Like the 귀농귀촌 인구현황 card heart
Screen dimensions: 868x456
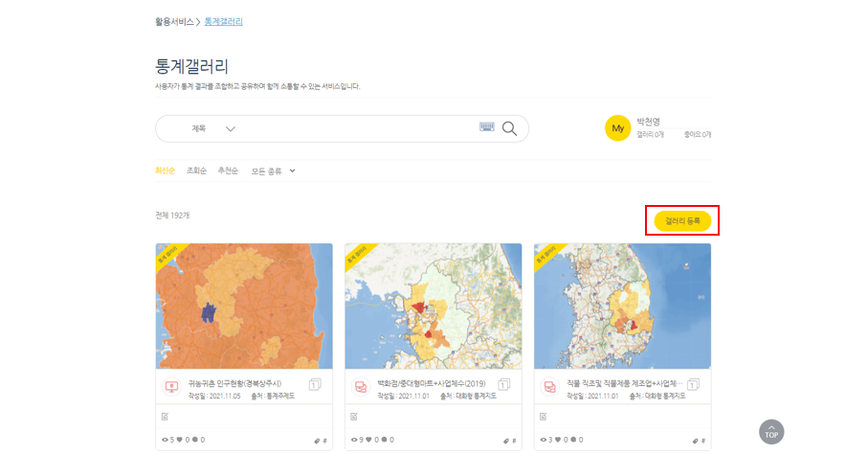(180, 440)
